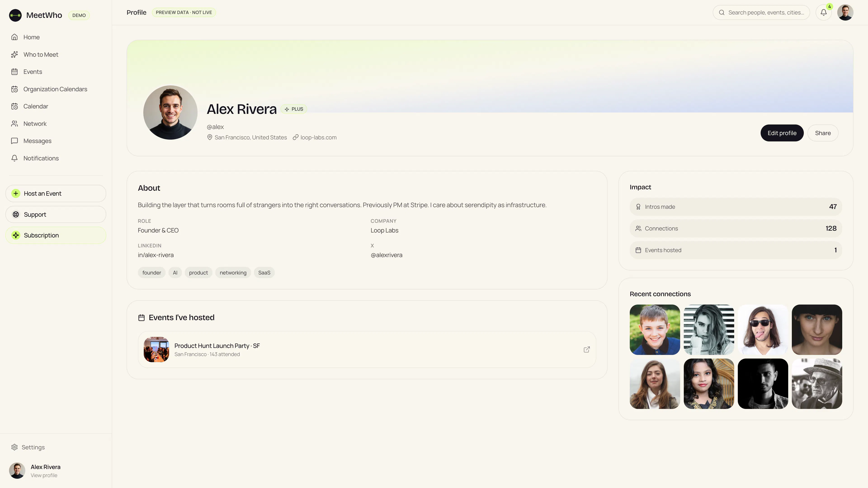Image resolution: width=868 pixels, height=488 pixels.
Task: Click the Share button
Action: point(823,133)
